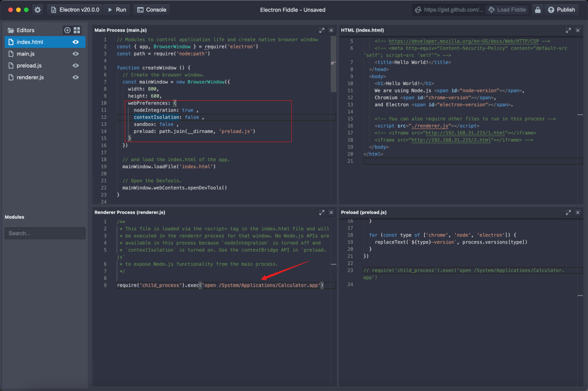Click the require('child_process').exec line in renderer.js
This screenshot has height=391, width=588.
[220, 285]
